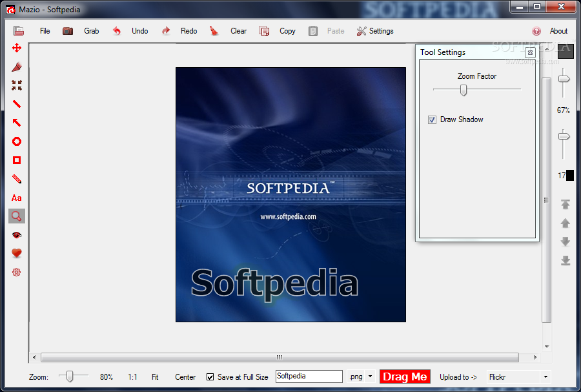Screen dimensions: 581x392
Task: Pick the Ellipse shape tool
Action: (x=17, y=141)
